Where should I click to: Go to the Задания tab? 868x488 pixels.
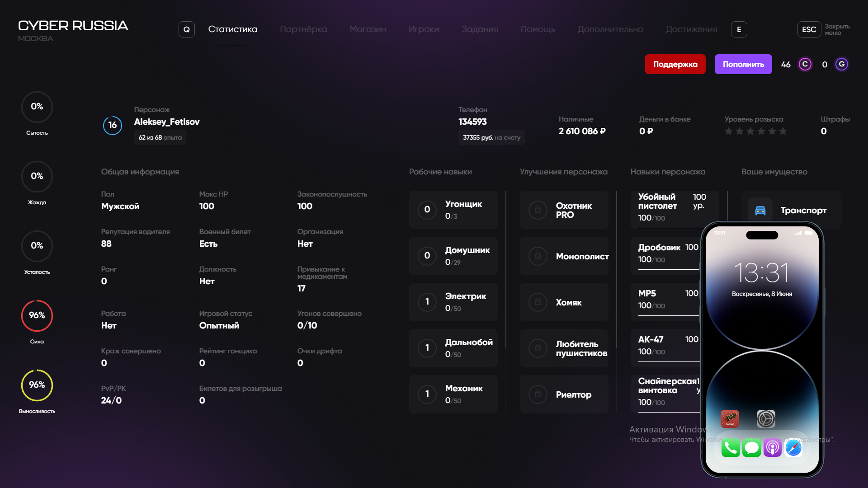coord(480,29)
